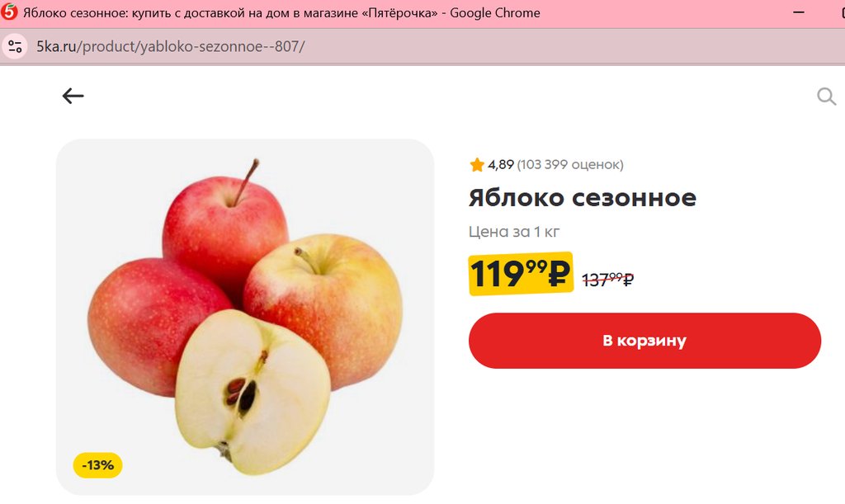Click the window title text in title bar

pyautogui.click(x=281, y=13)
